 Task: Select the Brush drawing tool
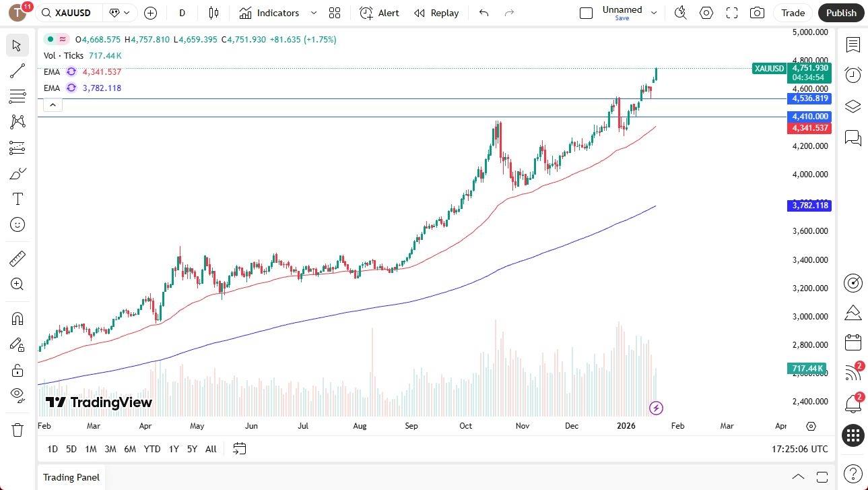pyautogui.click(x=18, y=173)
